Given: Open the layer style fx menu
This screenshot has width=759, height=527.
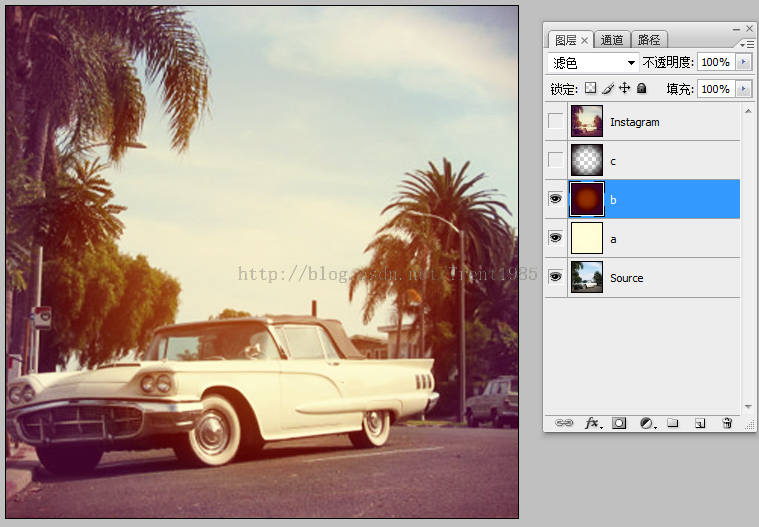Looking at the screenshot, I should 592,423.
